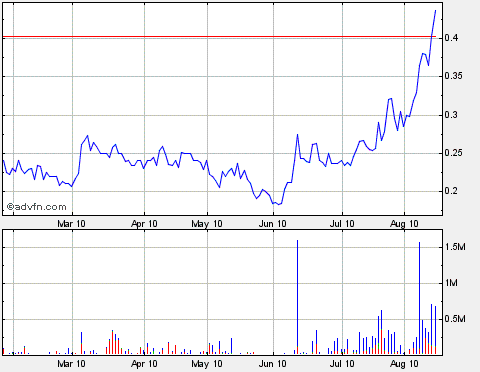Click the 1.5M volume axis label

pyautogui.click(x=455, y=247)
